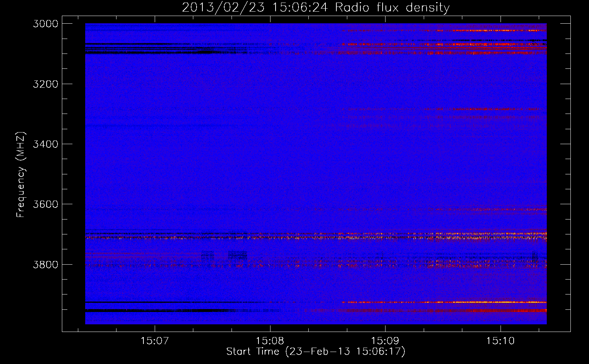589x364 pixels.
Task: Click the 15:08 time axis label
Action: pos(270,341)
